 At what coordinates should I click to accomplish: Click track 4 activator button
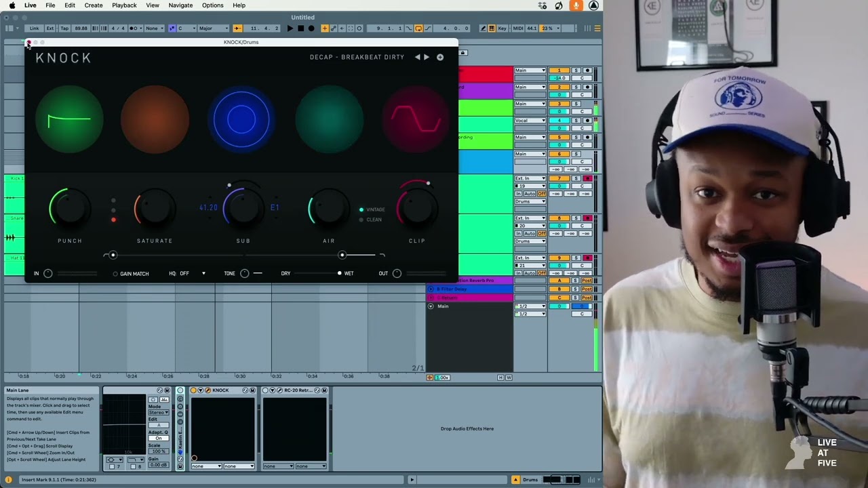coord(559,121)
